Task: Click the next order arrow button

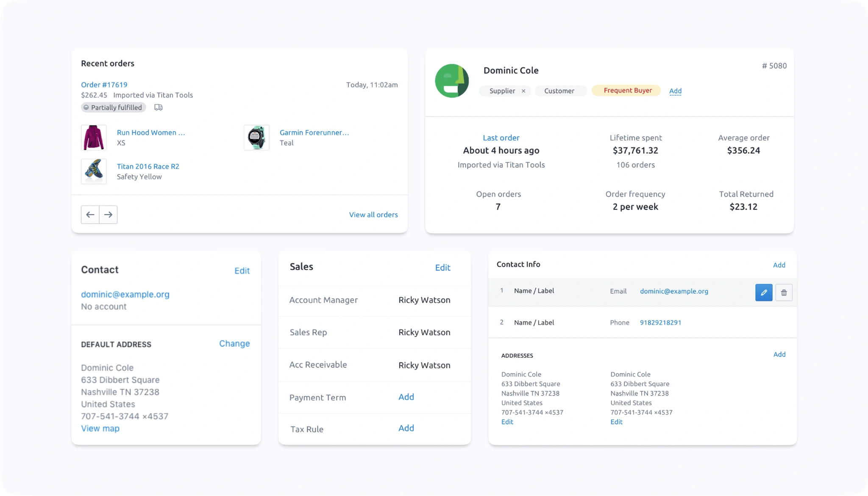Action: [x=108, y=215]
